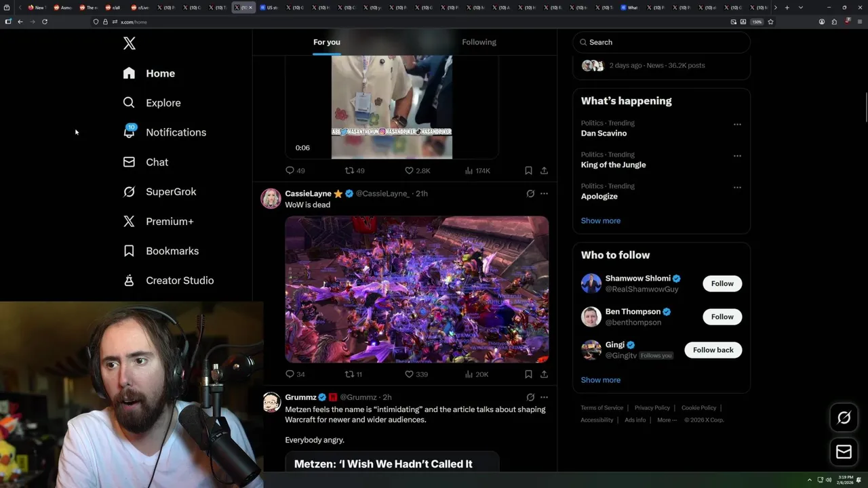Viewport: 868px width, 488px height.
Task: Open the floating messages envelope button
Action: [844, 452]
